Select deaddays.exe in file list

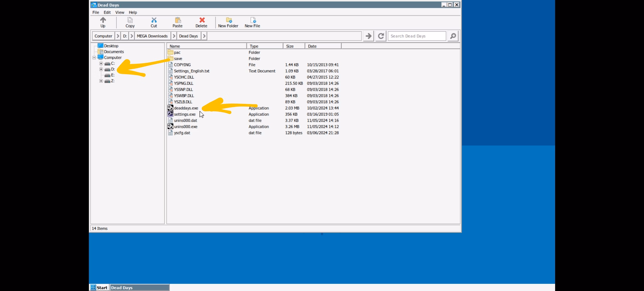(x=186, y=108)
